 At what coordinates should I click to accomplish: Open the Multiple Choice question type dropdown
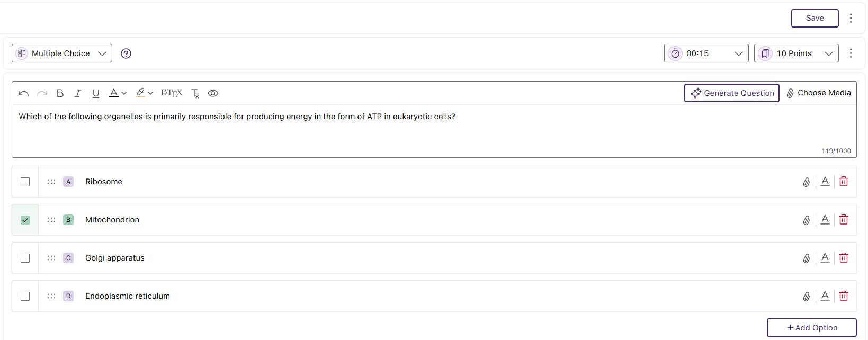pyautogui.click(x=62, y=53)
